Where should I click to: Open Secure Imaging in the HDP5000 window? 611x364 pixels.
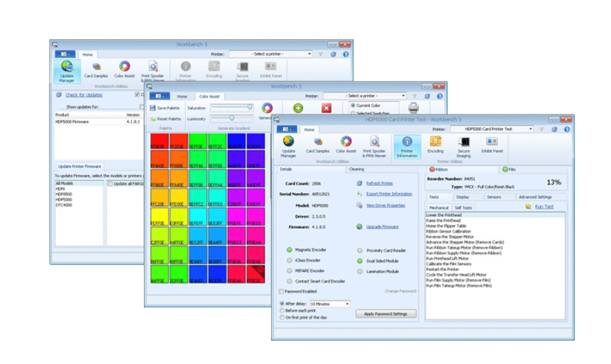(464, 146)
